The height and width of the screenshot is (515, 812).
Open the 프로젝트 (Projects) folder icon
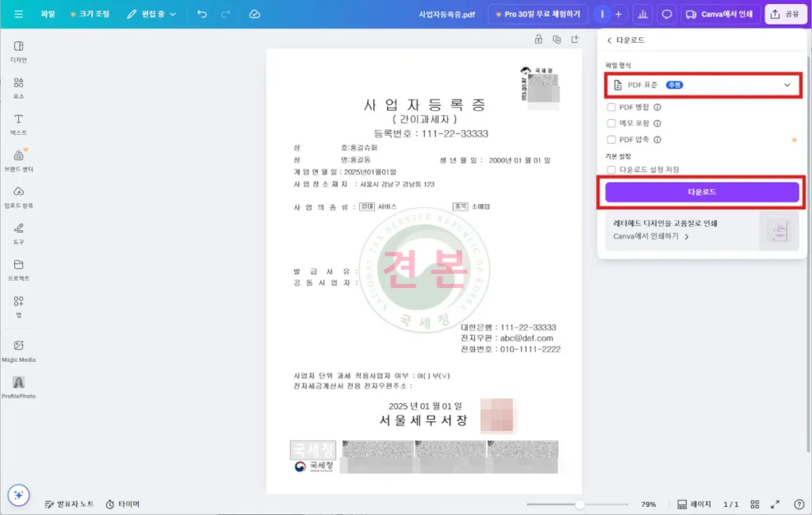pyautogui.click(x=18, y=269)
